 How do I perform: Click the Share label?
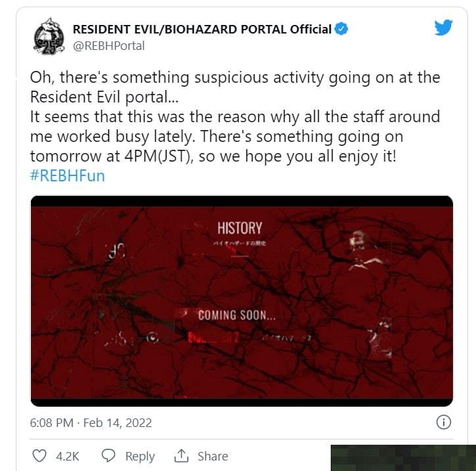coord(213,456)
